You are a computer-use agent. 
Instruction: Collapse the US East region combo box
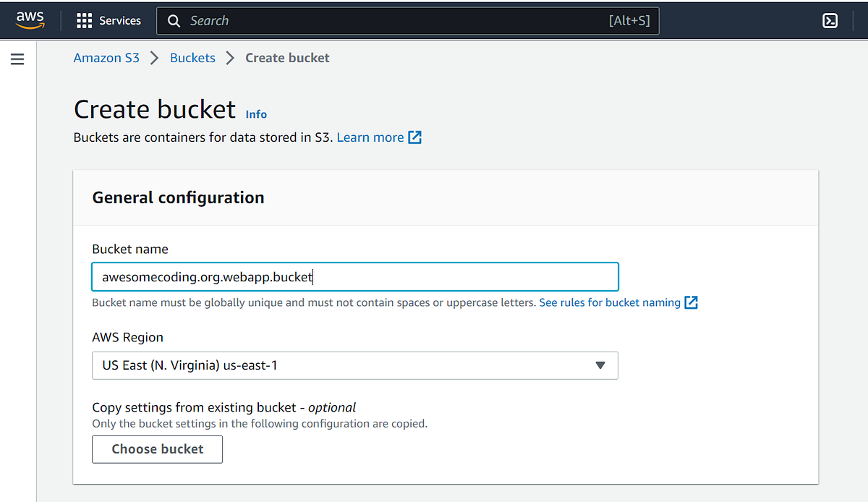[x=354, y=365]
